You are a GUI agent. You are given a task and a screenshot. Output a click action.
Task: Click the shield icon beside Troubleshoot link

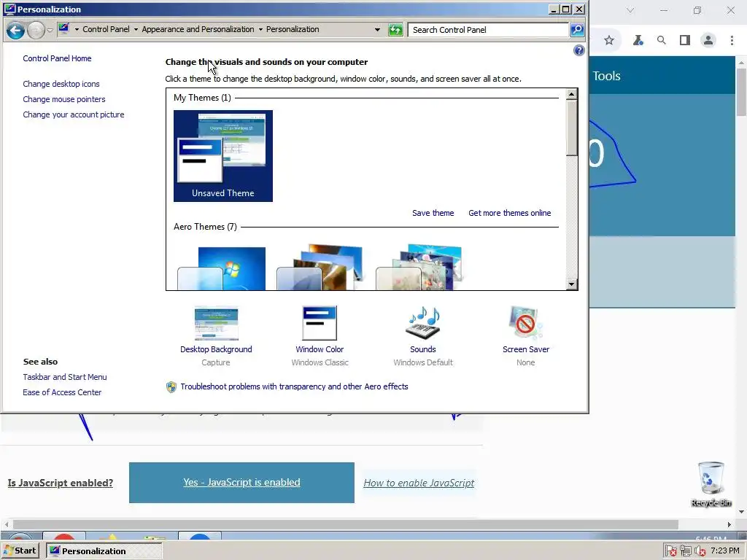pyautogui.click(x=171, y=387)
